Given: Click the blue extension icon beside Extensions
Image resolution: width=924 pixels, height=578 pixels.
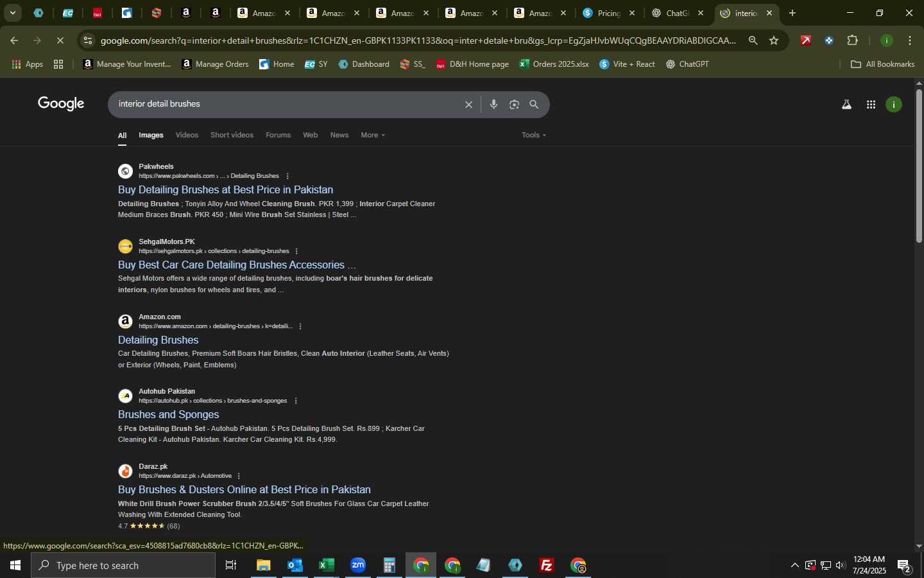Looking at the screenshot, I should (829, 40).
